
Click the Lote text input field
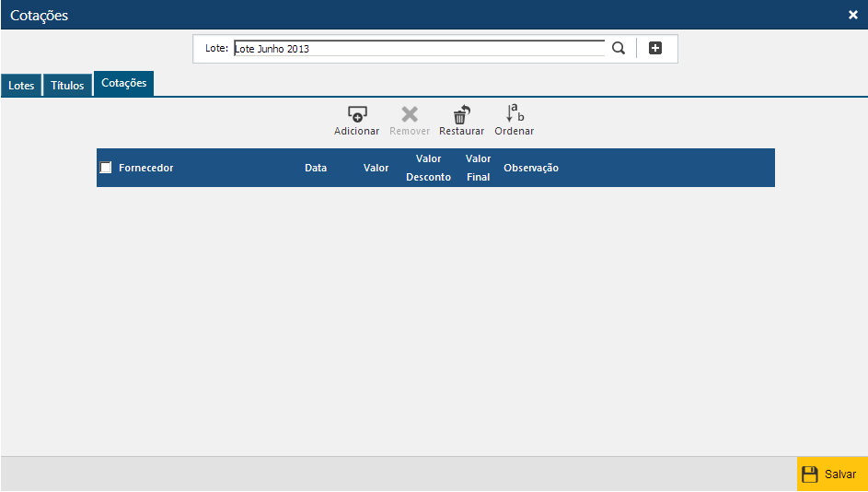(419, 49)
